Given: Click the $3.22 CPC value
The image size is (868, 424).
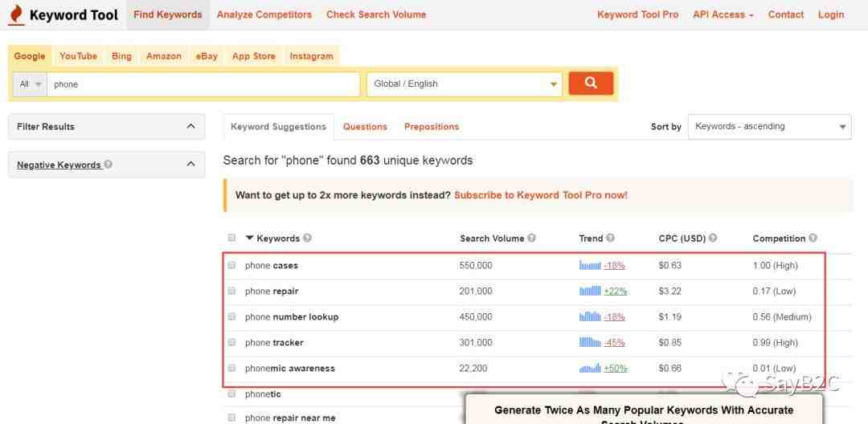Looking at the screenshot, I should (669, 291).
